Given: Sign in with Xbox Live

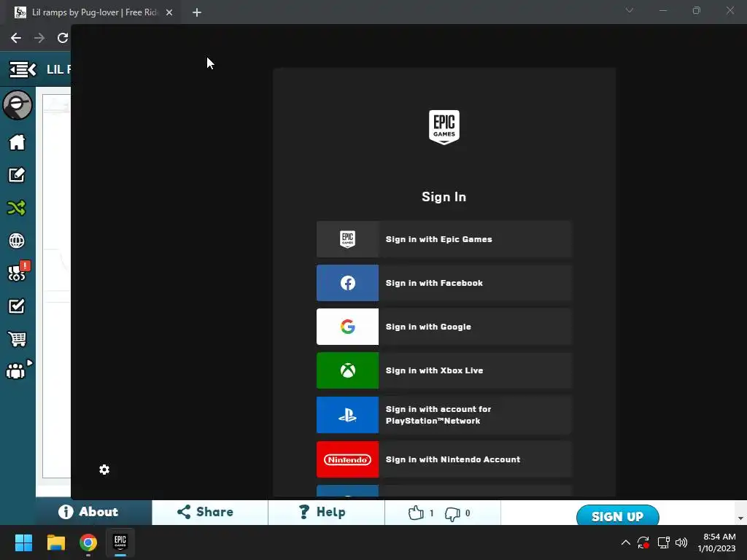Looking at the screenshot, I should pyautogui.click(x=444, y=370).
